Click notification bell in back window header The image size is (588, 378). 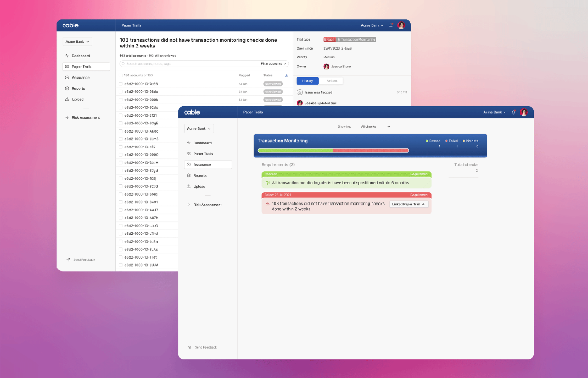point(391,25)
